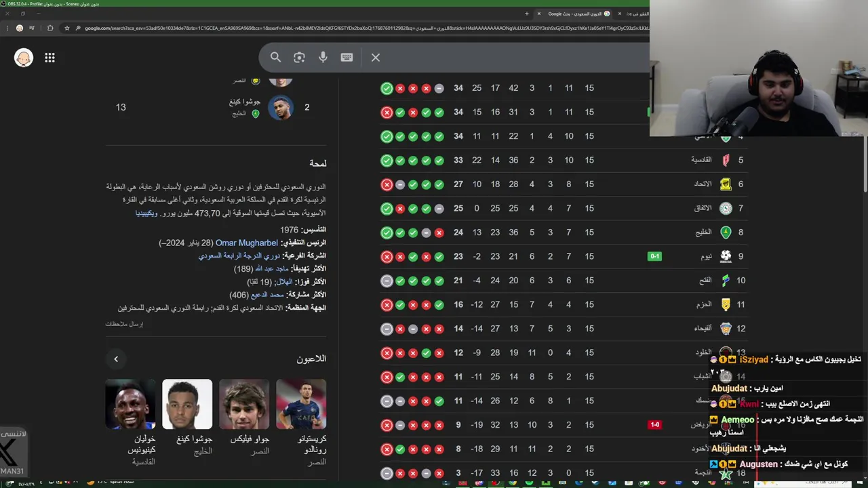Image resolution: width=868 pixels, height=488 pixels.
Task: Click the الفيحاء club logo in standings
Action: coord(726,329)
